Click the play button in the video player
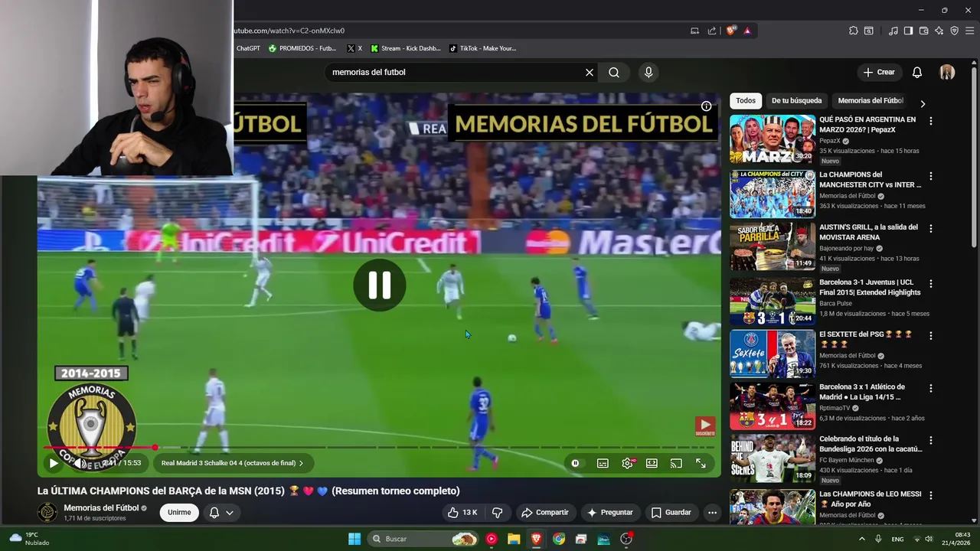 pos(54,463)
